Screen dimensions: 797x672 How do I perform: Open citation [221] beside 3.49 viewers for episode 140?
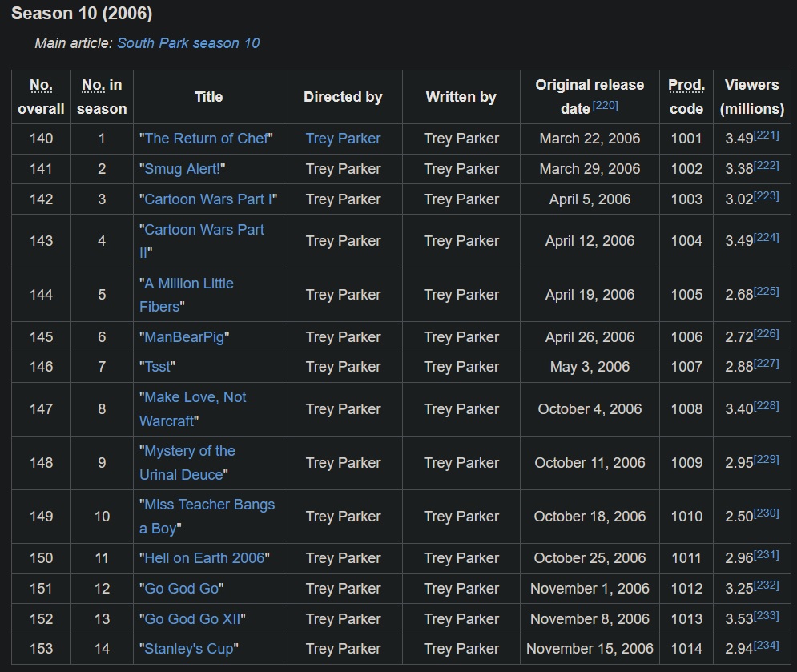click(767, 135)
